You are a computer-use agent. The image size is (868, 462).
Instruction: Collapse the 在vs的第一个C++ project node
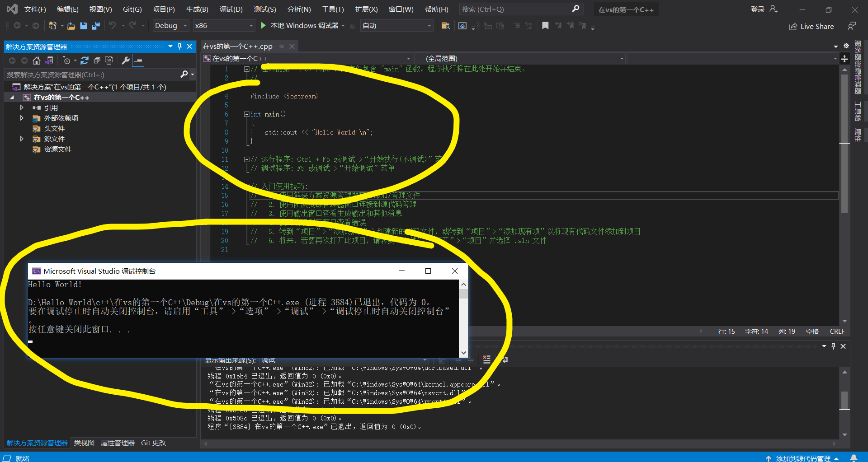coord(12,98)
